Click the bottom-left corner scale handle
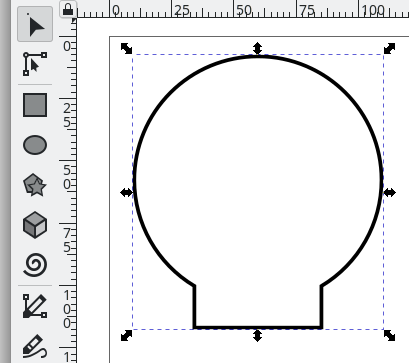The height and width of the screenshot is (363, 409). click(126, 335)
